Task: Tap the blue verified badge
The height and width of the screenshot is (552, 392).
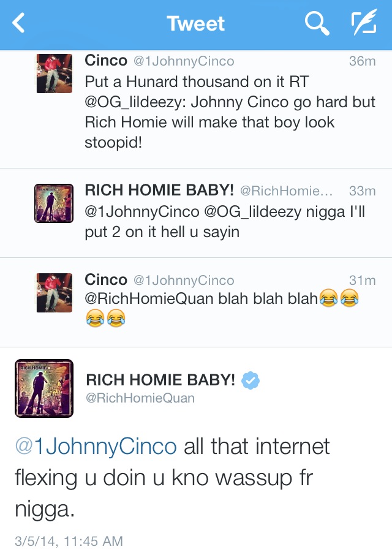Action: 251,380
